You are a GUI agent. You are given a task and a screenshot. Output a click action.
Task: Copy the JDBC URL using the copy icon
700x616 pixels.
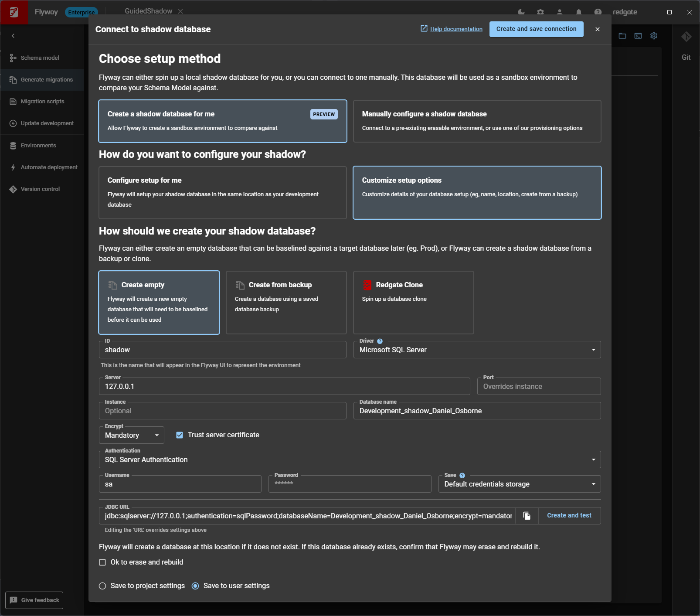(x=527, y=515)
